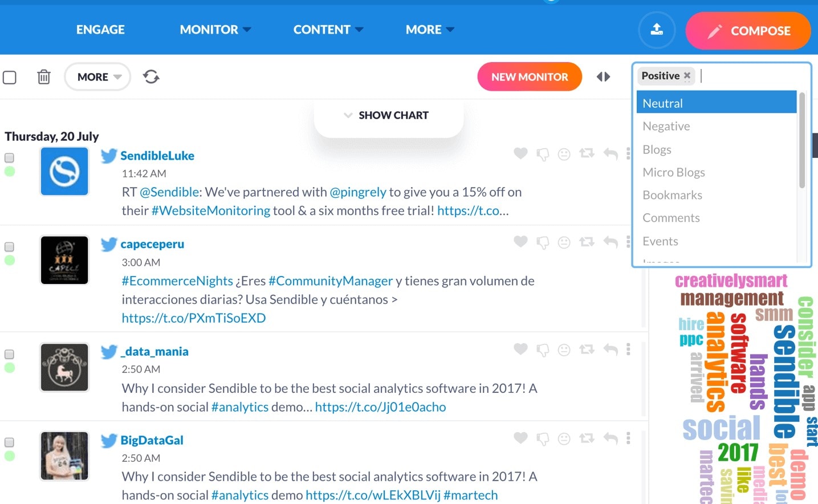Screen dimensions: 818x504
Task: Open the toolbar MORE actions dropdown
Action: pos(98,76)
